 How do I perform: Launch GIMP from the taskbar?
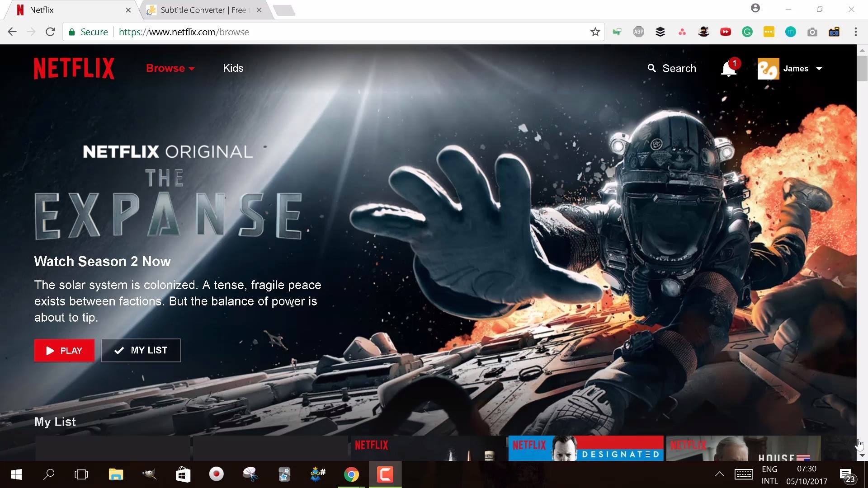coord(149,474)
